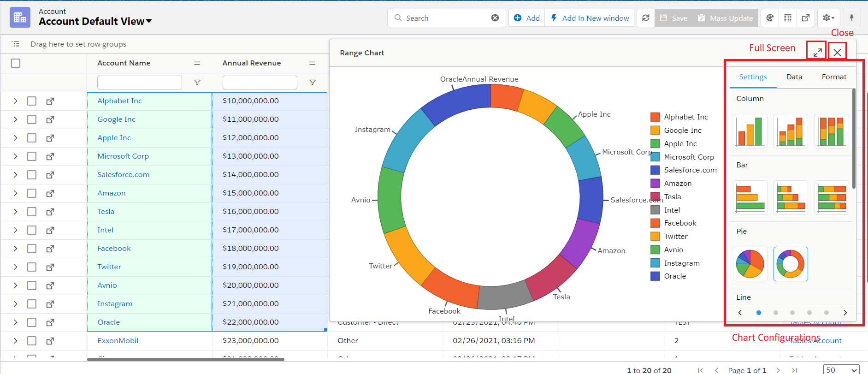Click the gear settings icon
The width and height of the screenshot is (868, 374).
pyautogui.click(x=828, y=18)
